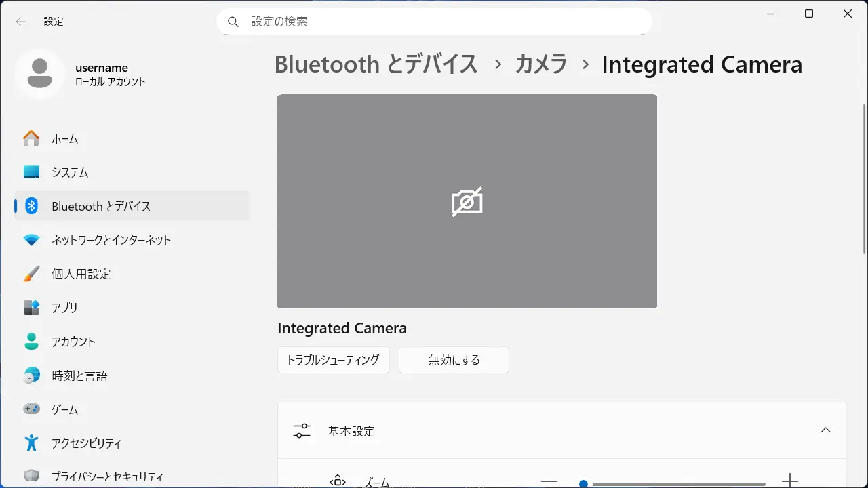This screenshot has height=488, width=868.
Task: Increase zoom with the plus button
Action: [x=789, y=481]
